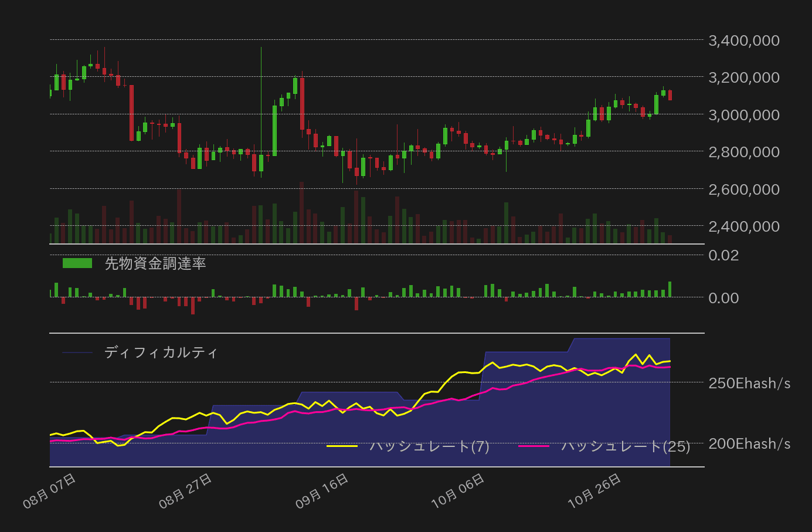Click the green 先物資金調達率 legend swatch
812x532 pixels.
(x=76, y=262)
